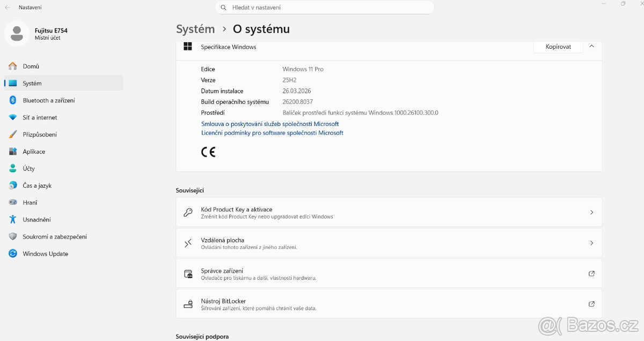Open Licenční podmínky pro software link
Viewport: 644px width, 341px height.
272,133
